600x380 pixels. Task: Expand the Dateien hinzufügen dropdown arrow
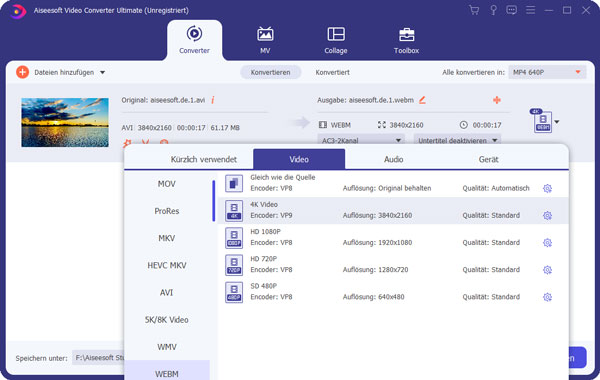(103, 72)
